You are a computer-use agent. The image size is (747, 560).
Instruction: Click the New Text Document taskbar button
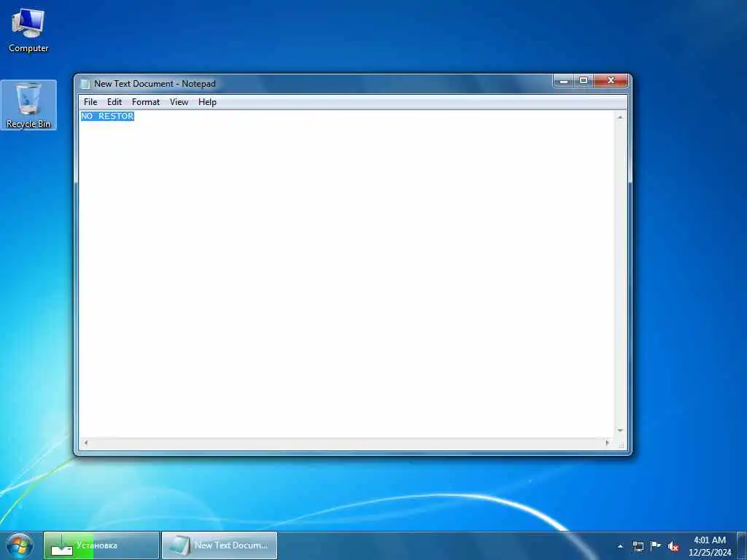click(x=220, y=545)
